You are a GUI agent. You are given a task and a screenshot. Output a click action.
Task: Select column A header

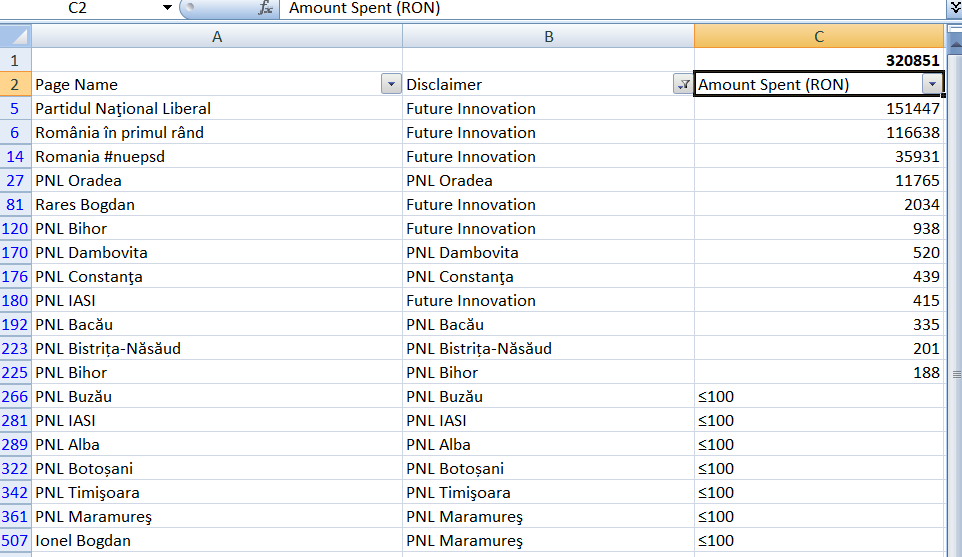click(x=217, y=37)
